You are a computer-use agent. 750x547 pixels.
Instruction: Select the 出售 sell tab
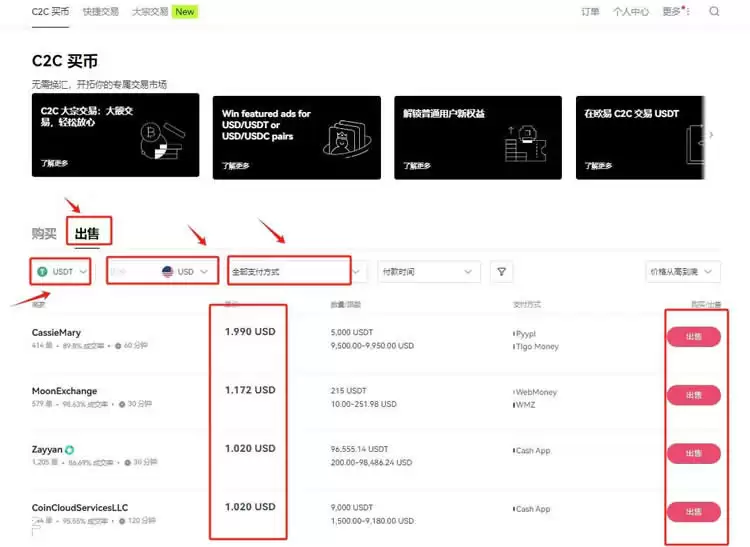(x=88, y=234)
